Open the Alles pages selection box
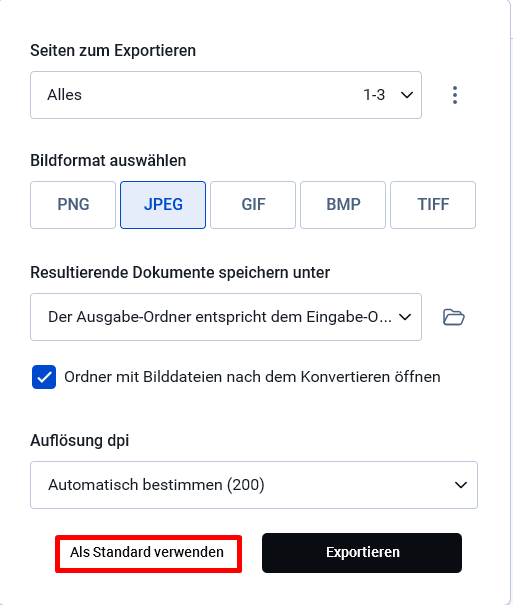513x605 pixels. (x=226, y=95)
